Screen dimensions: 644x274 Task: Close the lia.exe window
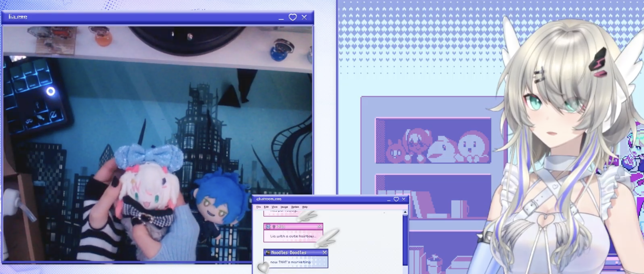[x=304, y=17]
